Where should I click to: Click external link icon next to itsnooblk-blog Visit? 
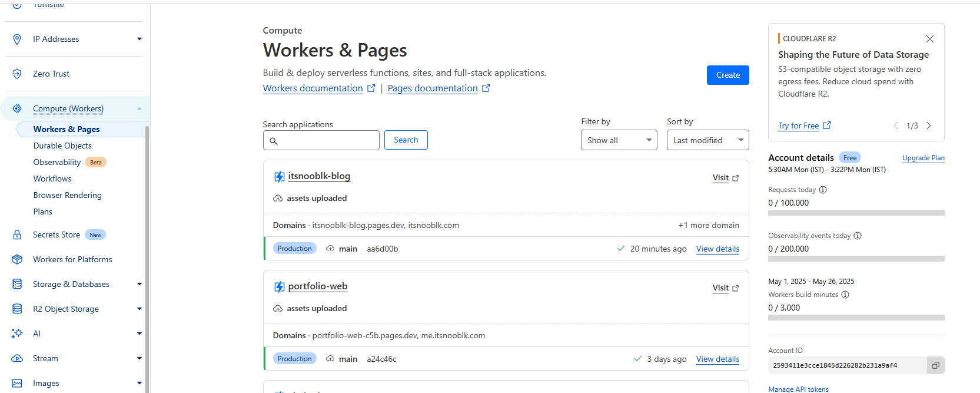pos(736,178)
